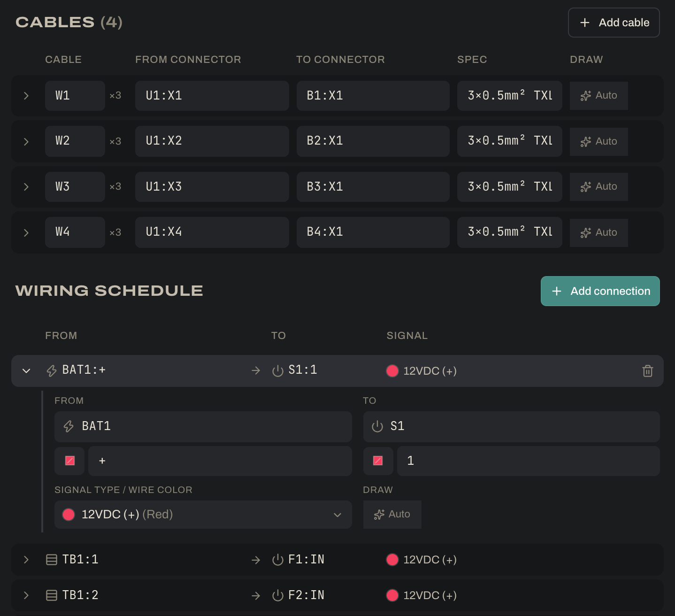The height and width of the screenshot is (616, 675).
Task: Collapse the BAT1:+ connection row
Action: click(x=26, y=371)
